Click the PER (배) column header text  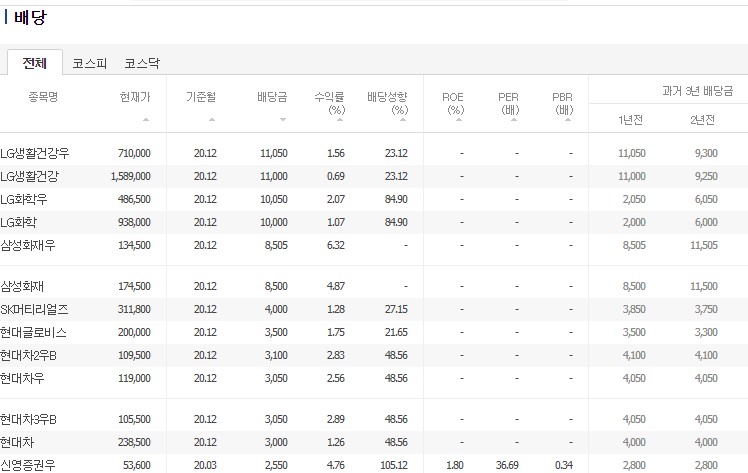click(x=509, y=103)
